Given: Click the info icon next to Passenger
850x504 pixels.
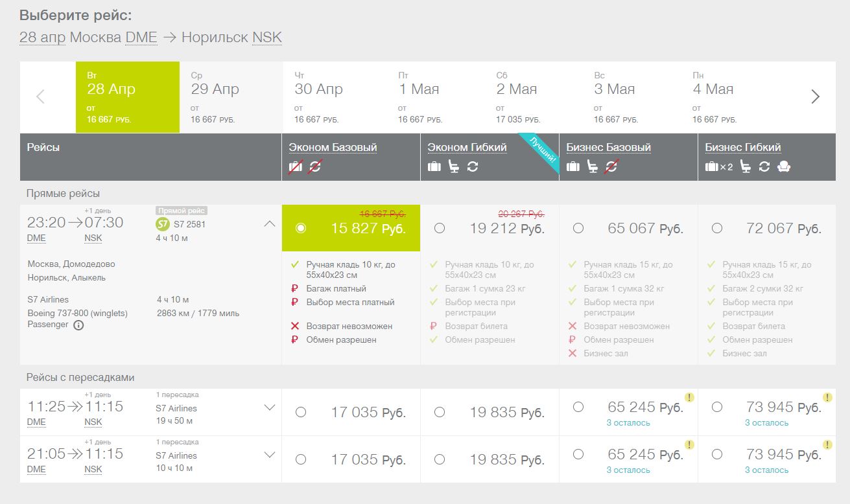Looking at the screenshot, I should click(x=78, y=325).
